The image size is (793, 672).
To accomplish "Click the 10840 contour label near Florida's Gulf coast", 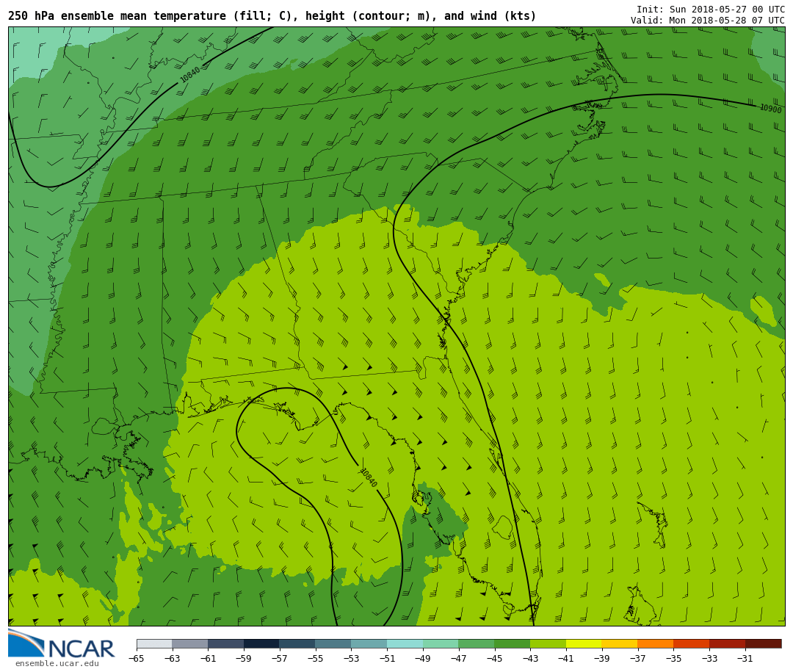I will pyautogui.click(x=368, y=477).
